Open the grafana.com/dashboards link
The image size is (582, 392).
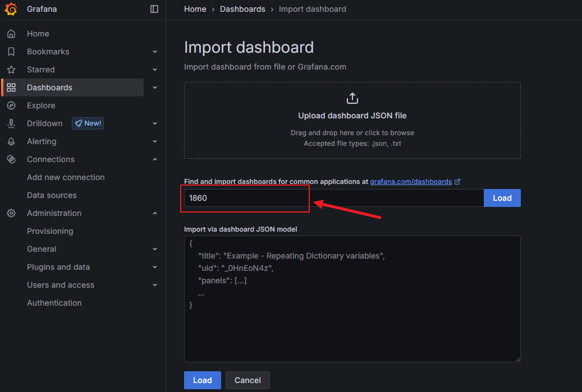tap(411, 182)
